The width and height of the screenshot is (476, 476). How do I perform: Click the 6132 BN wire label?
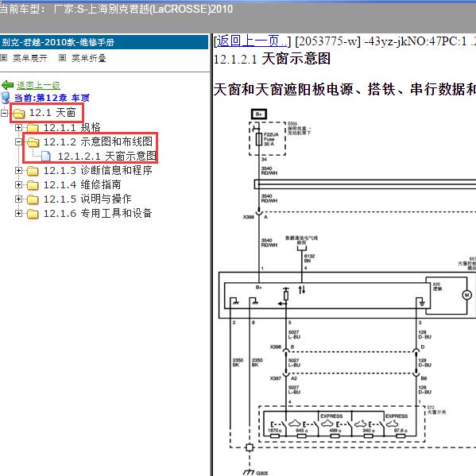(309, 258)
